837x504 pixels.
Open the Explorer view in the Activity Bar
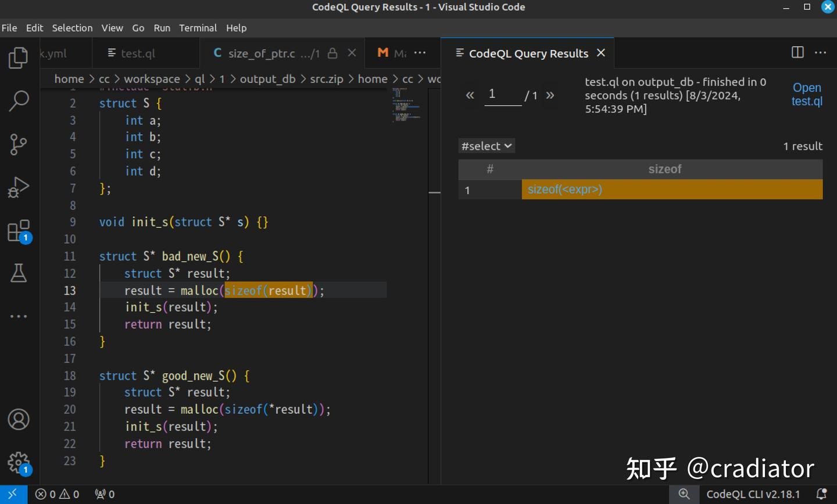pyautogui.click(x=18, y=58)
